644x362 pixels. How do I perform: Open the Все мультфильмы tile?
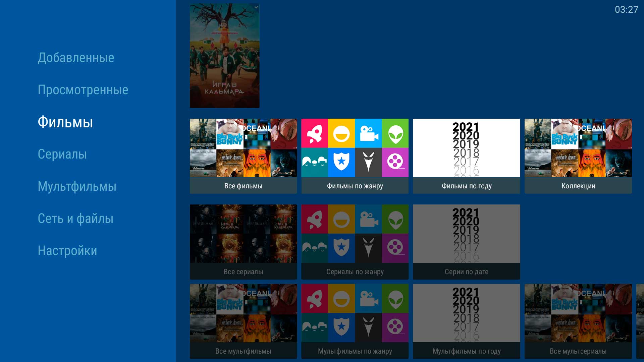pyautogui.click(x=243, y=321)
